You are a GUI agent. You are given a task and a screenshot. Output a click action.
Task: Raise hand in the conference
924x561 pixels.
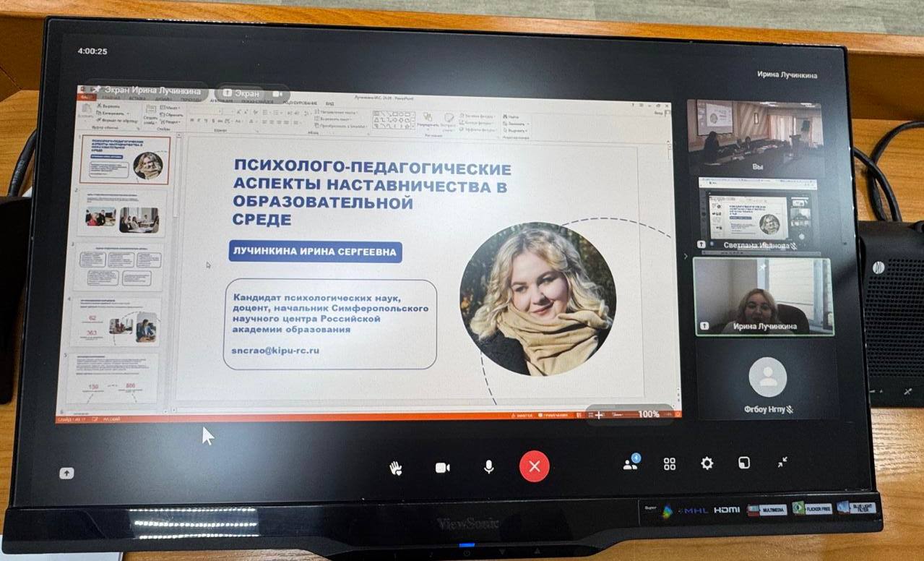click(396, 467)
